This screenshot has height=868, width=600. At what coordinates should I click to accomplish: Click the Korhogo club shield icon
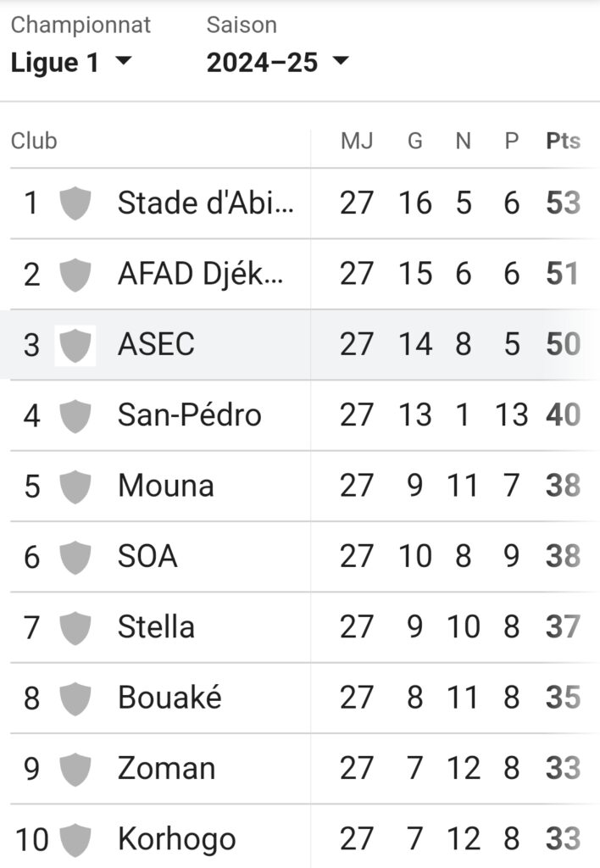coord(75,839)
